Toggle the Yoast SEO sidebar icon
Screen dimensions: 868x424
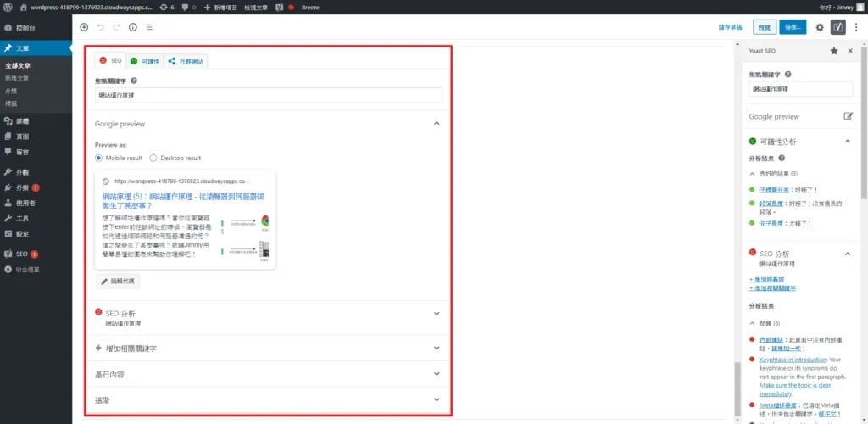click(838, 27)
